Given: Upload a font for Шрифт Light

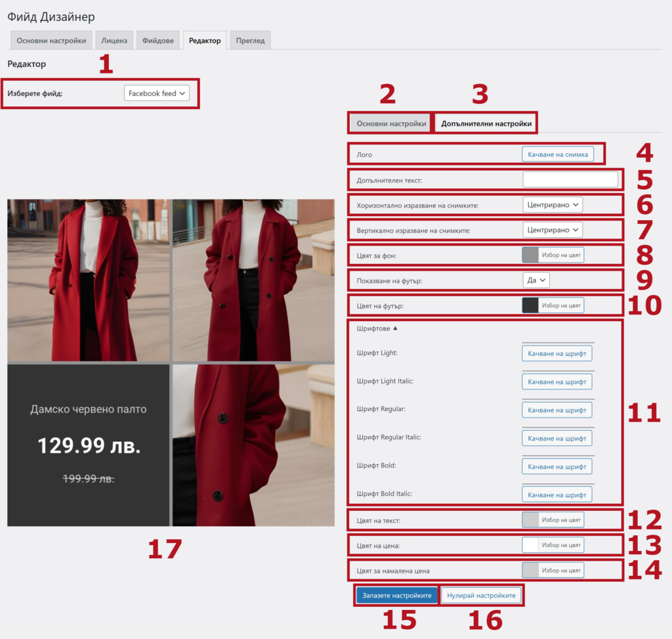Looking at the screenshot, I should pyautogui.click(x=556, y=354).
